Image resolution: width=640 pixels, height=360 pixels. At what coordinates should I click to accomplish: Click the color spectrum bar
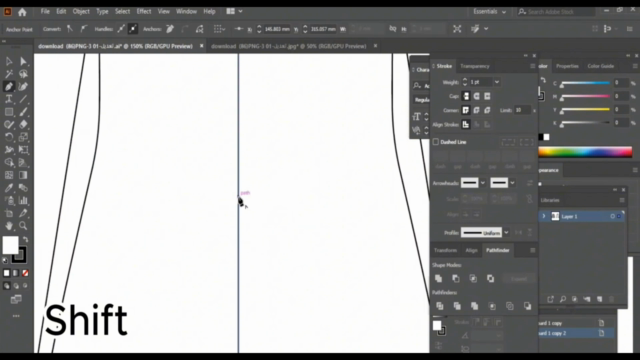[585, 152]
